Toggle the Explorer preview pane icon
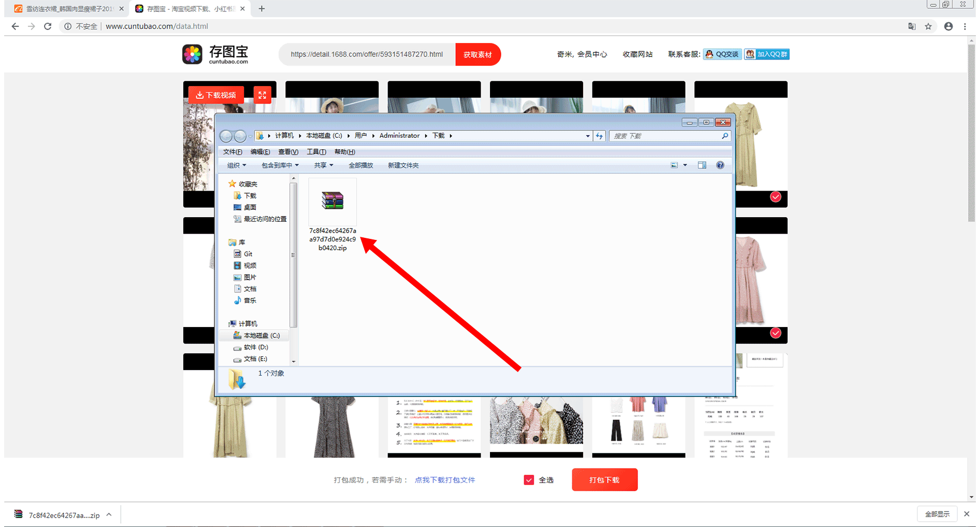 [x=702, y=165]
